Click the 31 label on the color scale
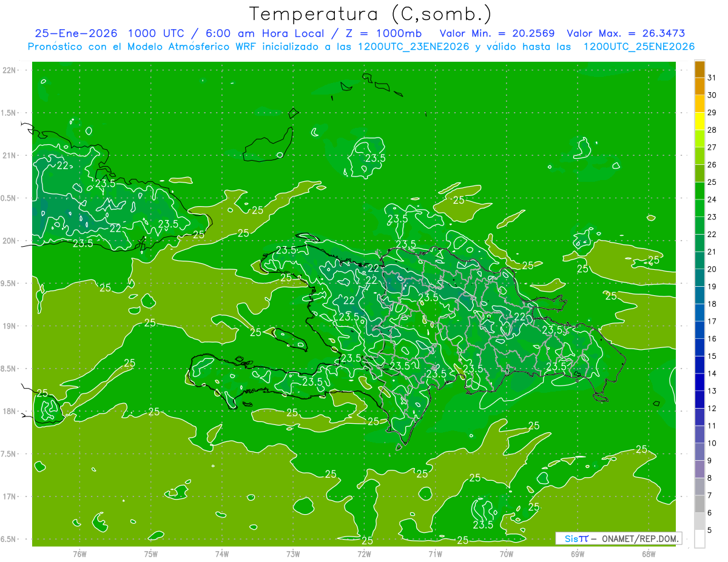The image size is (728, 562). (x=712, y=78)
